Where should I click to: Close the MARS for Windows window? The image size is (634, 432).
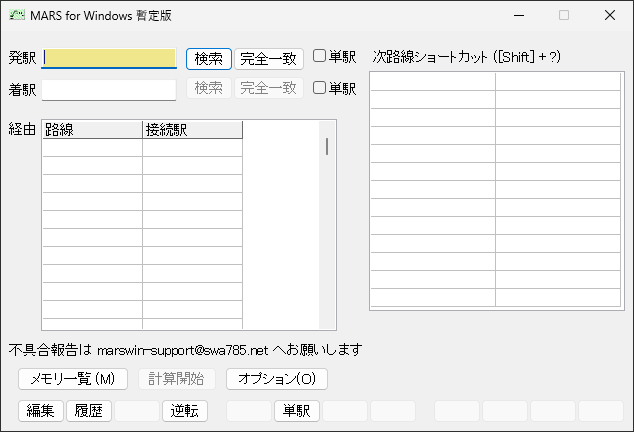click(610, 15)
